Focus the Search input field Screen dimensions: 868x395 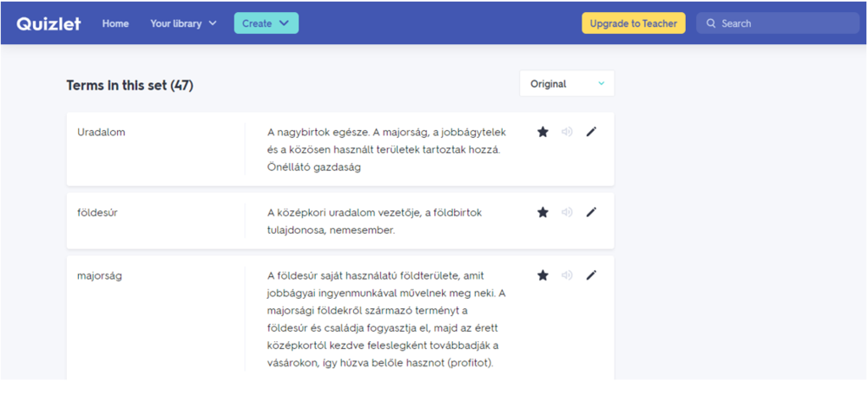tap(777, 23)
